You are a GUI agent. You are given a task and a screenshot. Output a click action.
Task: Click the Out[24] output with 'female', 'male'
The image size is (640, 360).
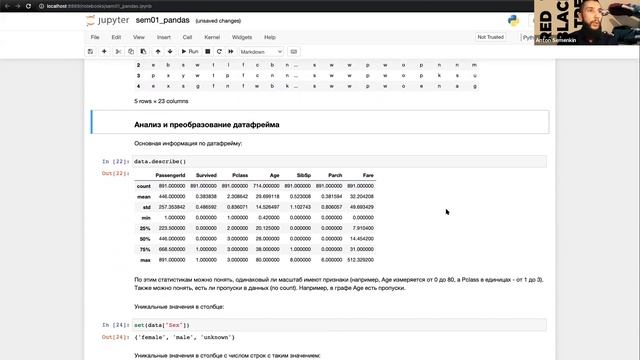click(x=184, y=338)
